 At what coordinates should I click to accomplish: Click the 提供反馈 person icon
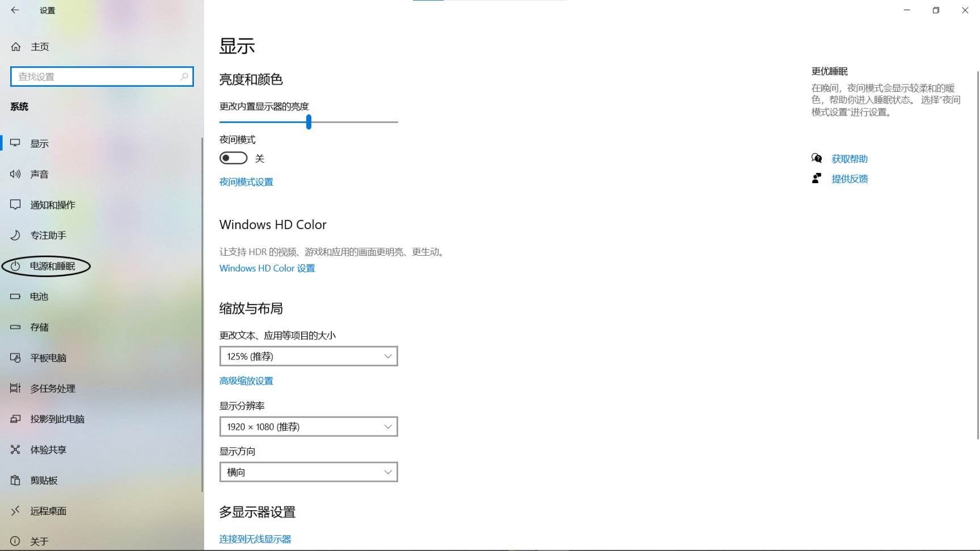pos(817,179)
